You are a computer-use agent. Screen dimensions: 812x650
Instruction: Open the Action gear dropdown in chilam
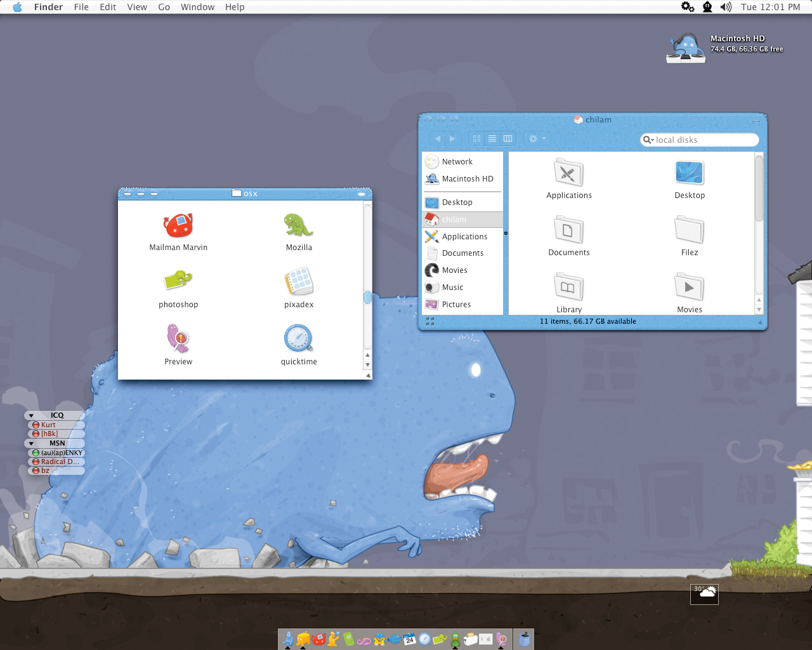coord(537,138)
